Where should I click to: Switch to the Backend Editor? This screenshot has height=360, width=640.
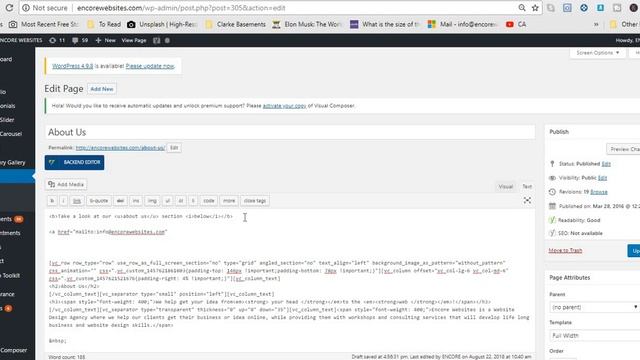coord(74,162)
